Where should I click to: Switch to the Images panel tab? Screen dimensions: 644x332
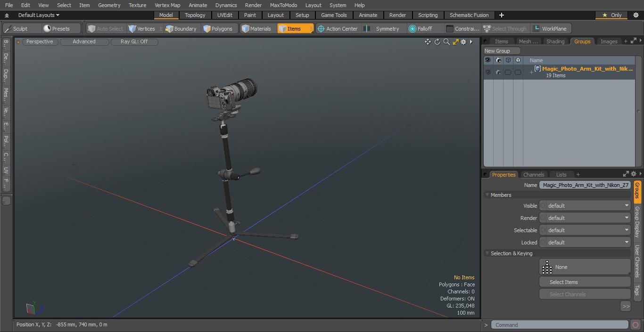point(609,41)
